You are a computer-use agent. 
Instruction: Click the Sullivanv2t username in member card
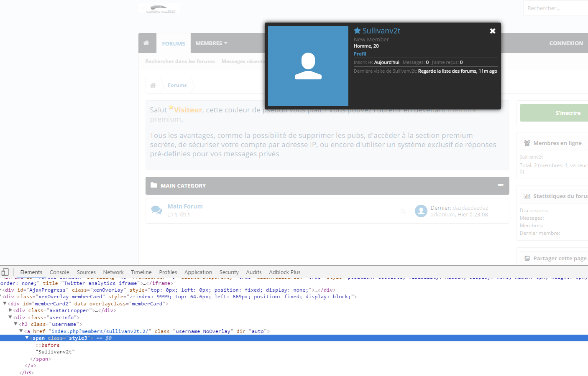coord(381,30)
